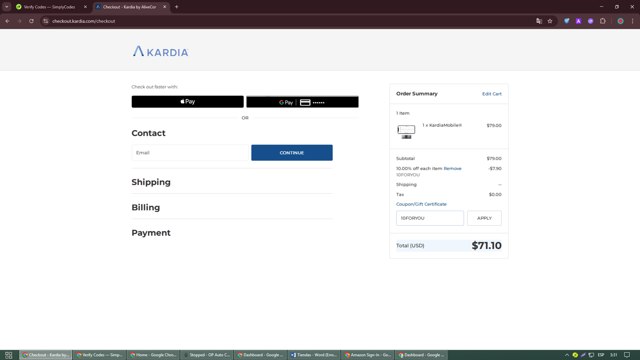The width and height of the screenshot is (640, 360).
Task: Reload the checkout page
Action: coord(31,21)
